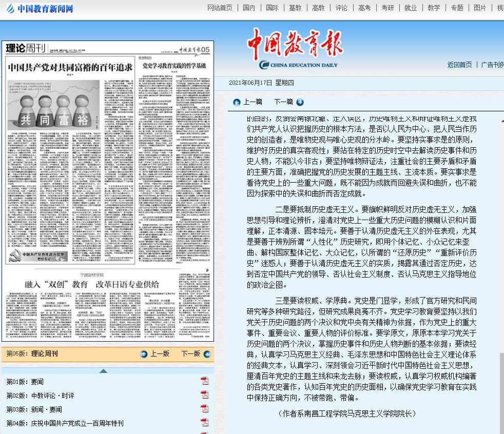
Task: Open the 考研 navigation item
Action: click(388, 8)
